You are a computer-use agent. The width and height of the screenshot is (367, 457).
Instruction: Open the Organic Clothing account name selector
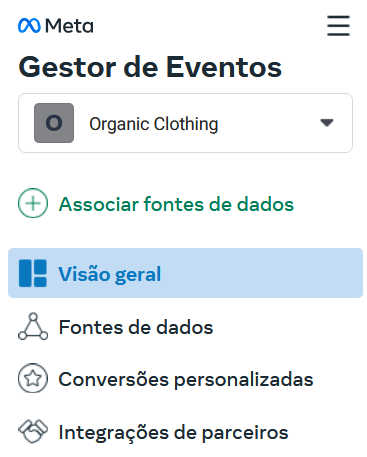(154, 124)
